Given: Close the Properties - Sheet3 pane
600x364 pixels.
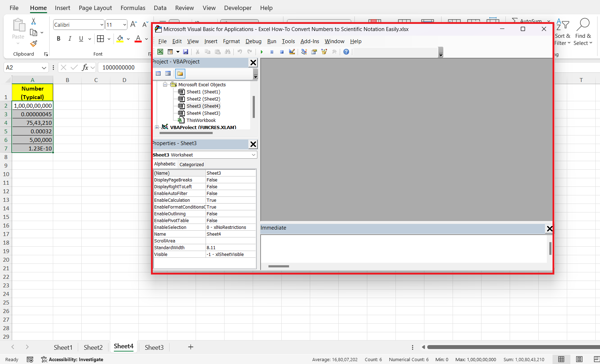Looking at the screenshot, I should tap(253, 144).
